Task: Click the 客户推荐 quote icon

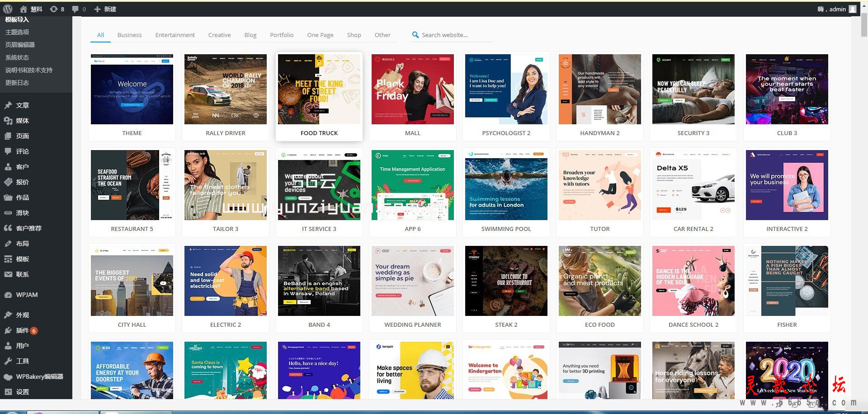Action: [8, 228]
